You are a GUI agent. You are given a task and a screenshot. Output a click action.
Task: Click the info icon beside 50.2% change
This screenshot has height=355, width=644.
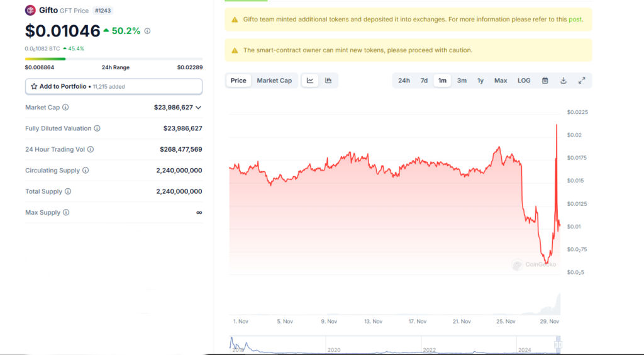tap(147, 31)
